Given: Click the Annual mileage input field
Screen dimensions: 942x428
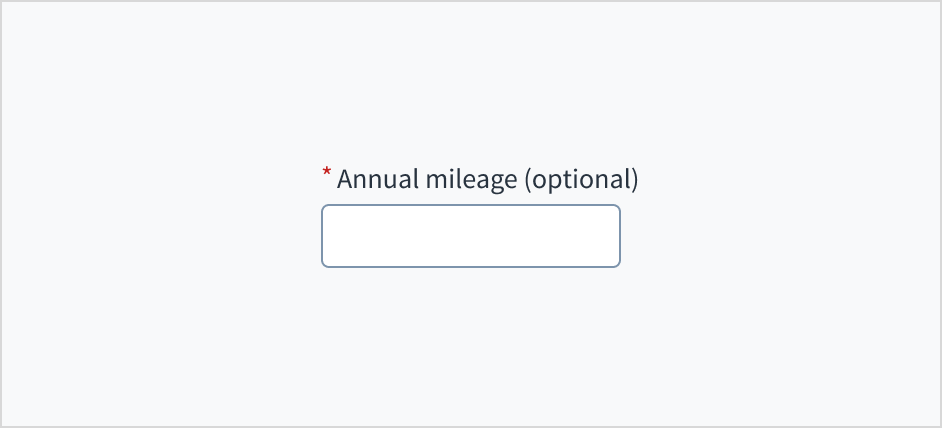Looking at the screenshot, I should pos(470,236).
